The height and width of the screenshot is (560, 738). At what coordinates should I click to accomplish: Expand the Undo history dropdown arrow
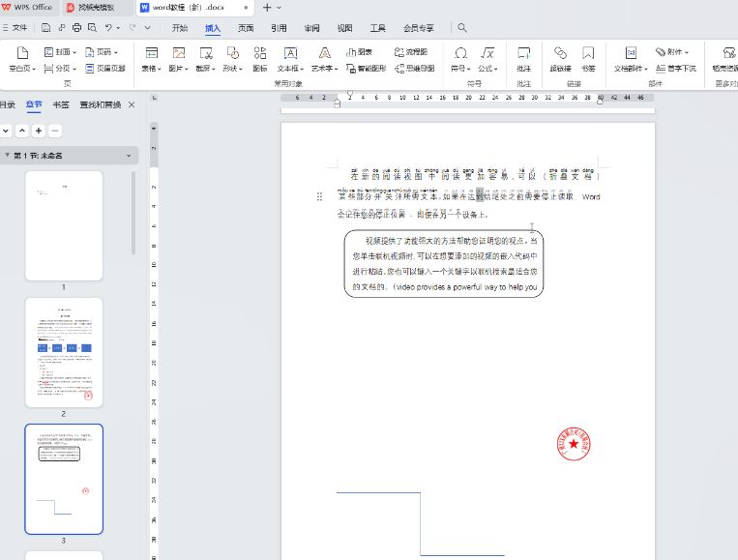tap(118, 28)
